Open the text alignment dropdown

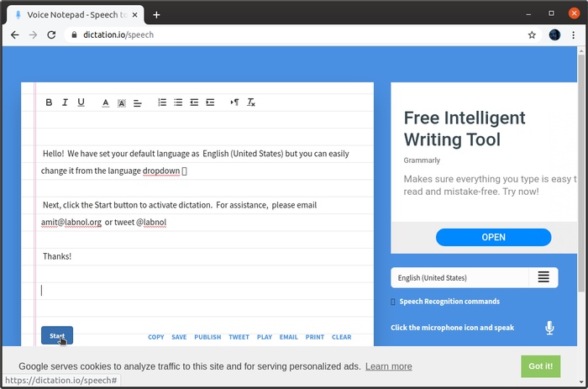(x=138, y=103)
